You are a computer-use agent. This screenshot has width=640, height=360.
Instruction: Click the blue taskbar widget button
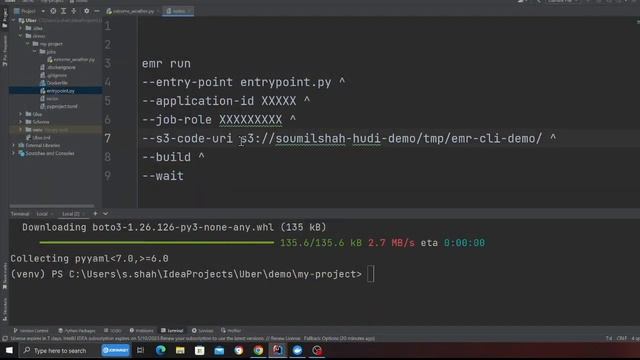(116, 350)
